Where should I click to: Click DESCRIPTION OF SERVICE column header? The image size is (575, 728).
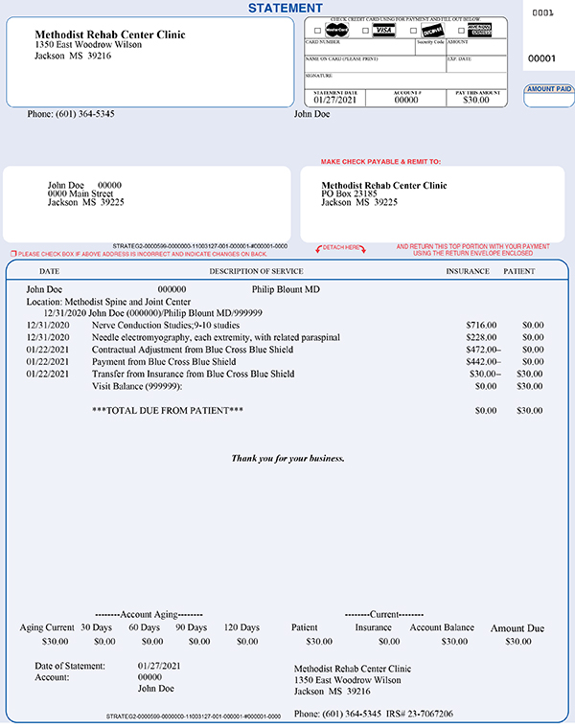[x=256, y=271]
